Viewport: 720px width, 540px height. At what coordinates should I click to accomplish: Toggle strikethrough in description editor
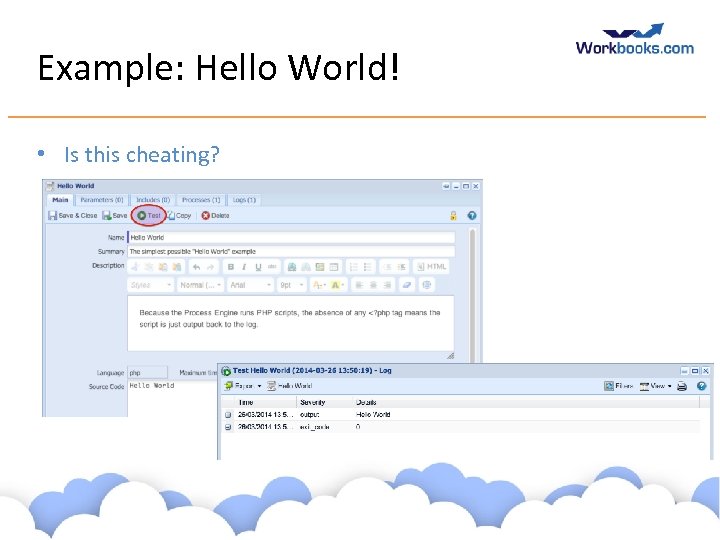pyautogui.click(x=272, y=267)
